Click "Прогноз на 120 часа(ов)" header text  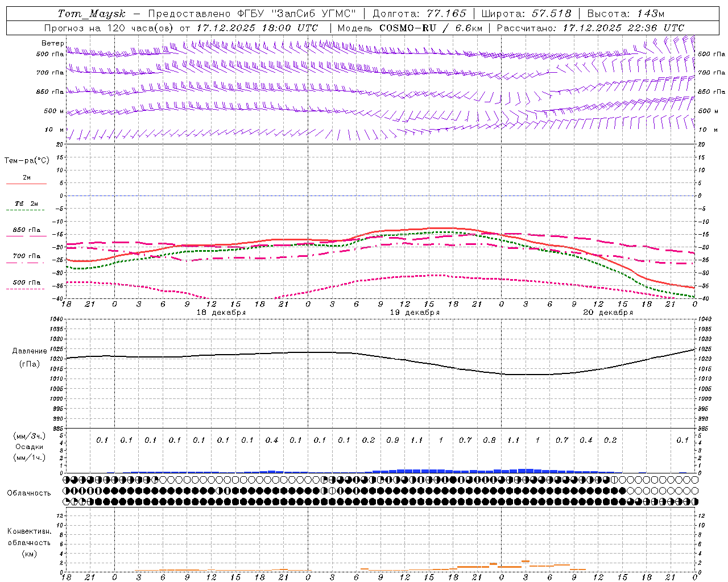109,28
